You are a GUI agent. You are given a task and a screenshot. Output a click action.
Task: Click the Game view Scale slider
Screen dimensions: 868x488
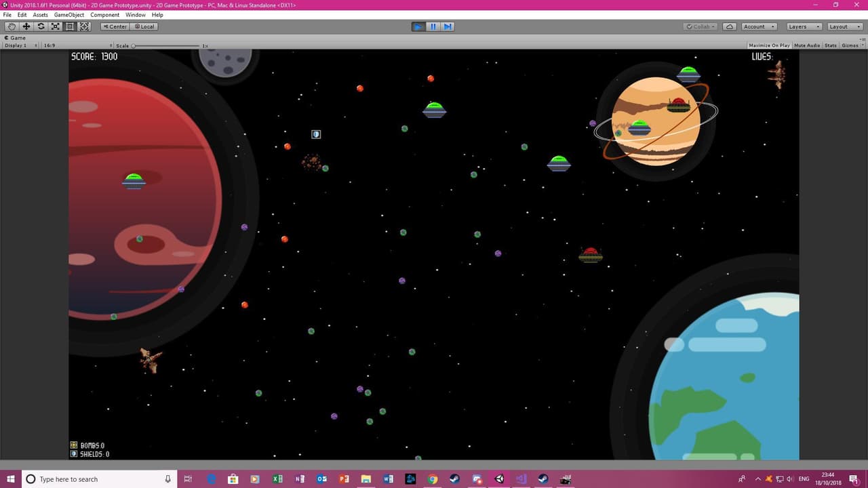(167, 45)
